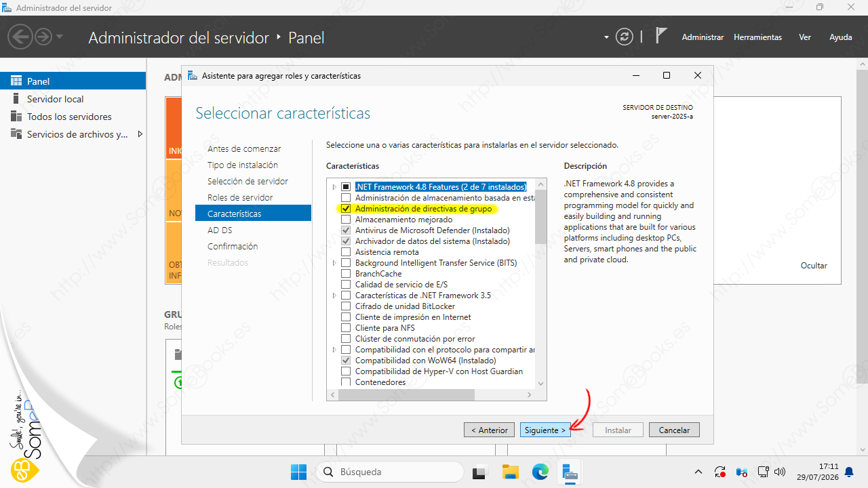The image size is (868, 488).
Task: Open the dropdown arrow left of the refresh icon
Action: point(606,37)
